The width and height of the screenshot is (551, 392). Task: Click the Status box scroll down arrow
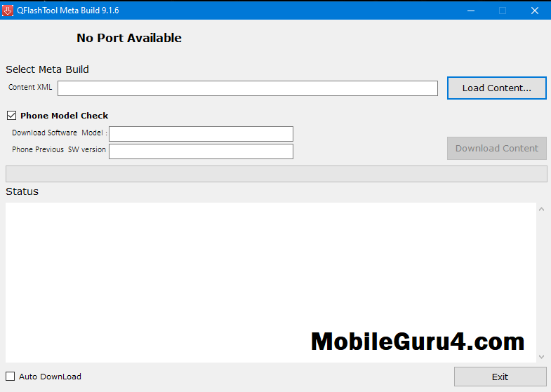(541, 357)
